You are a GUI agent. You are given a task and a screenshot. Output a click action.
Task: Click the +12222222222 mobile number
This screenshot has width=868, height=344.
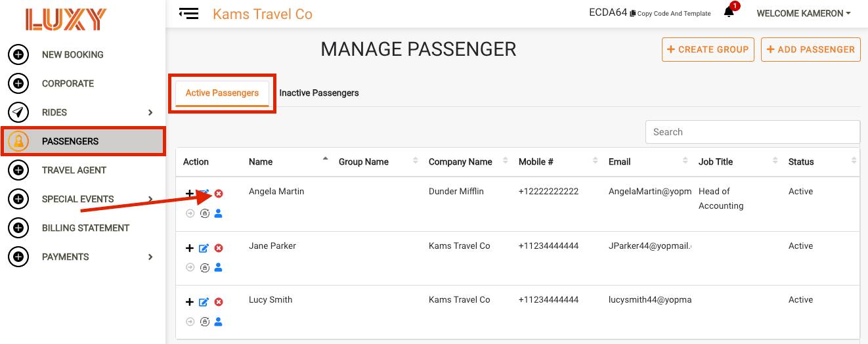(549, 192)
